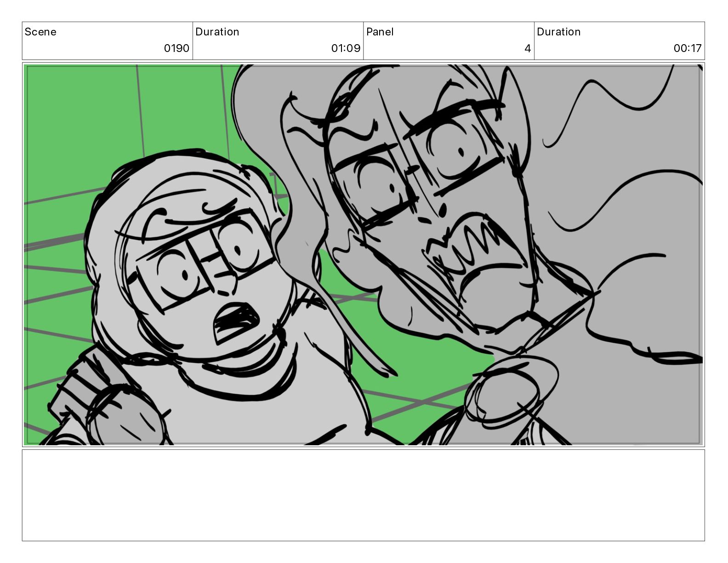Screen dimensions: 728x563
Task: Click the empty notes box below panel
Action: [363, 495]
